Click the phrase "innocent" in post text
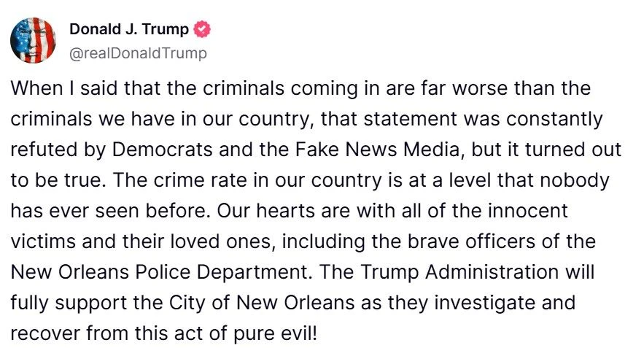 click(x=528, y=211)
